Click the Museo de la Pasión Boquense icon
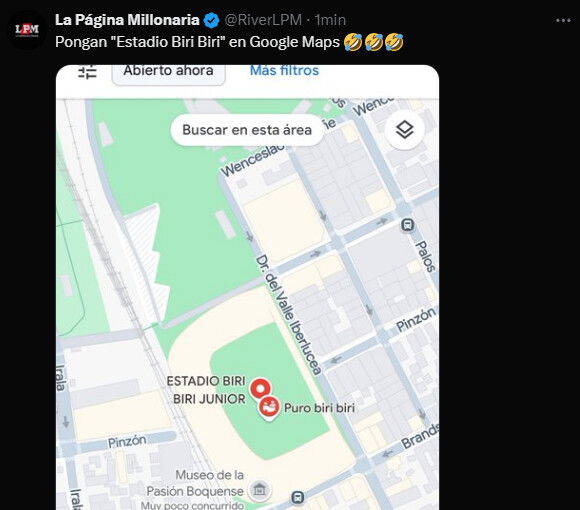Viewport: 580px width, 510px height. [x=260, y=490]
